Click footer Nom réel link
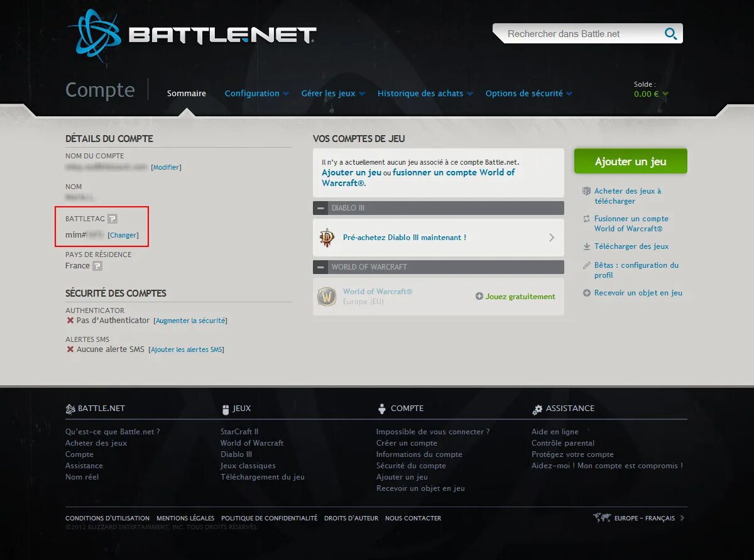The width and height of the screenshot is (754, 560). coord(82,477)
